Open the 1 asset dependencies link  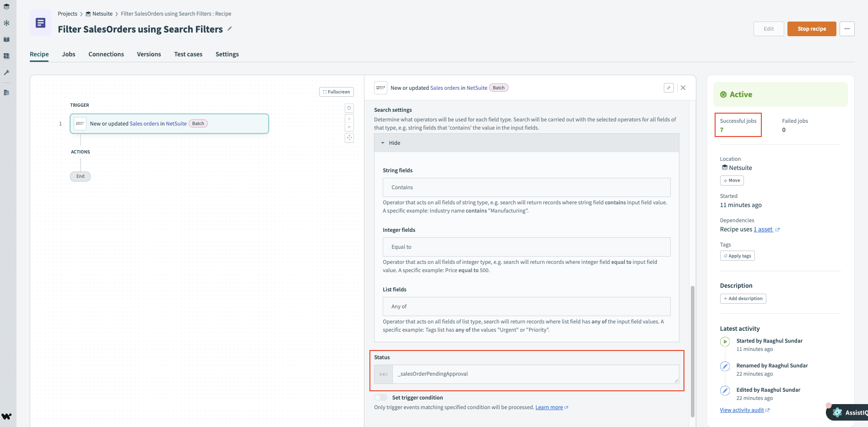tap(763, 229)
